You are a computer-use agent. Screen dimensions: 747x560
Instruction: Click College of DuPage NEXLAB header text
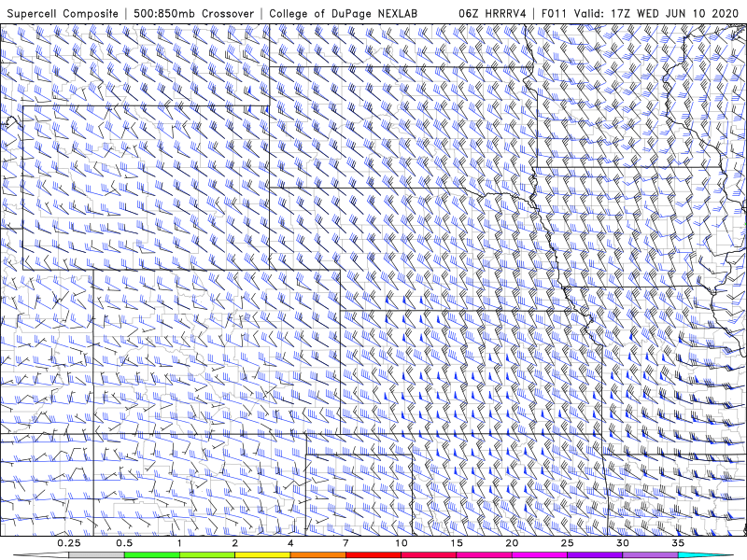(343, 14)
